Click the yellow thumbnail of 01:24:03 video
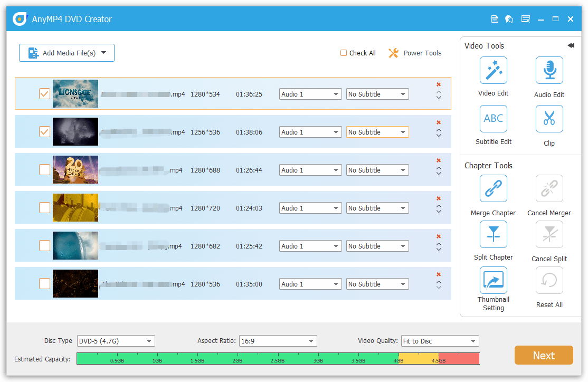The width and height of the screenshot is (588, 382). [x=75, y=207]
